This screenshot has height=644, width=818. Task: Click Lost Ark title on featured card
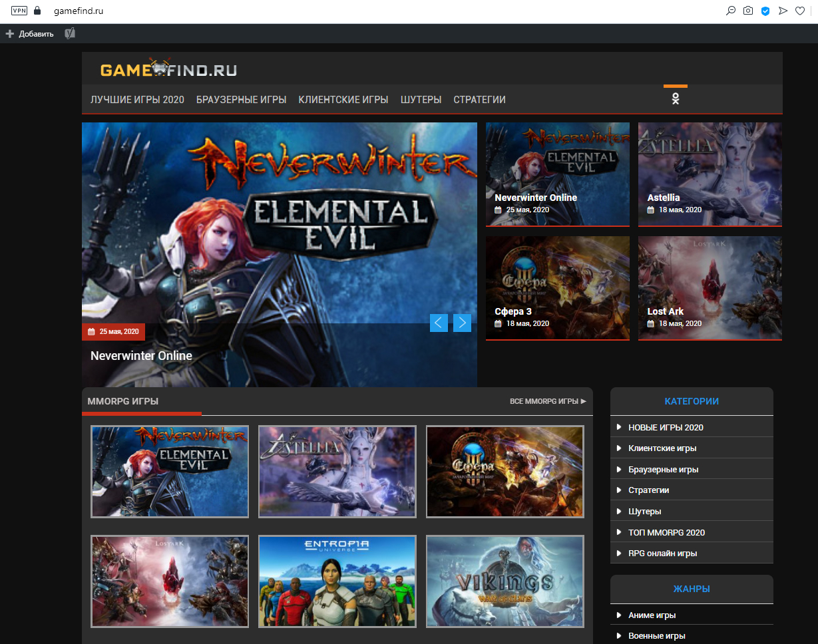[665, 311]
